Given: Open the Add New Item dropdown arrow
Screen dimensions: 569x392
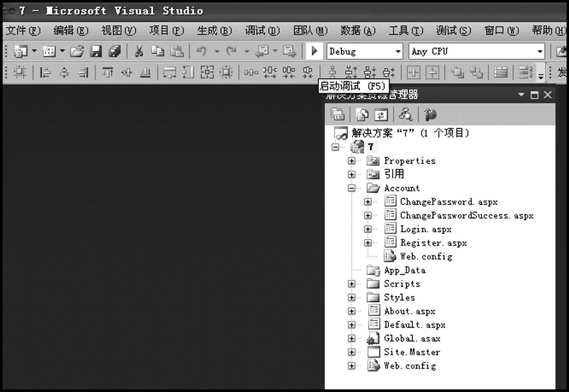Looking at the screenshot, I should tap(62, 52).
